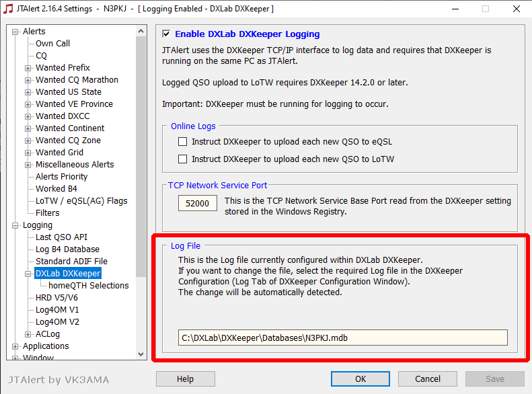Click the settings tree vertical scrollbar thumb

tap(141, 157)
